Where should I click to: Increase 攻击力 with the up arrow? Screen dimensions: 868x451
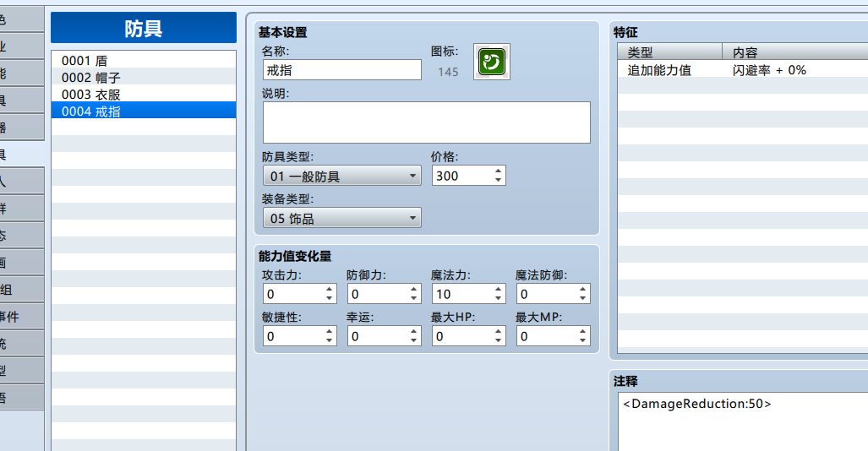click(329, 290)
